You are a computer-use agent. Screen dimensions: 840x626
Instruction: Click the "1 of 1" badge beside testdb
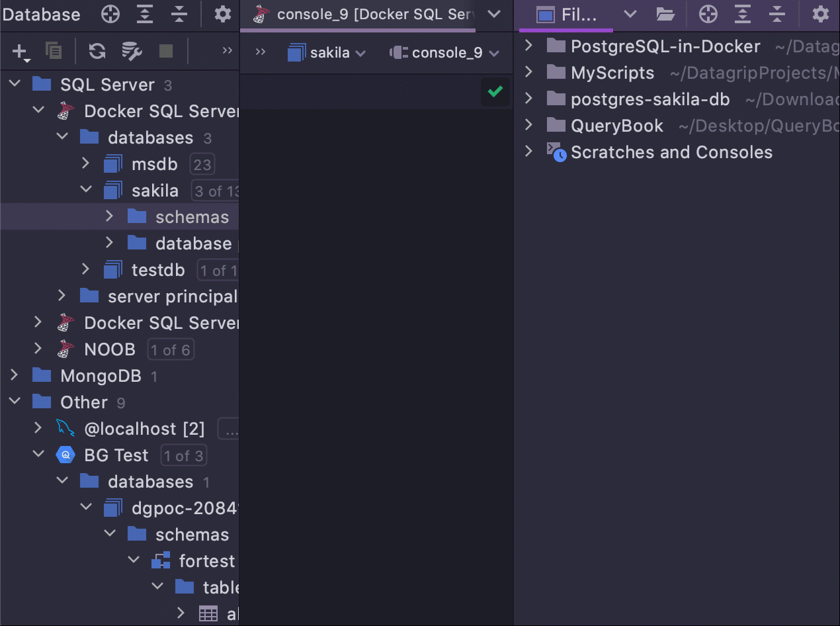click(218, 270)
